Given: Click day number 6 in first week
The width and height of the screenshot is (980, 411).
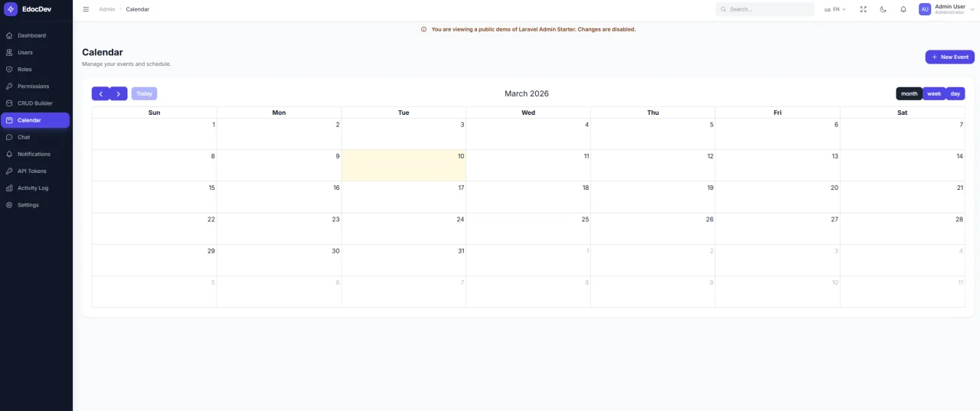Looking at the screenshot, I should point(836,125).
